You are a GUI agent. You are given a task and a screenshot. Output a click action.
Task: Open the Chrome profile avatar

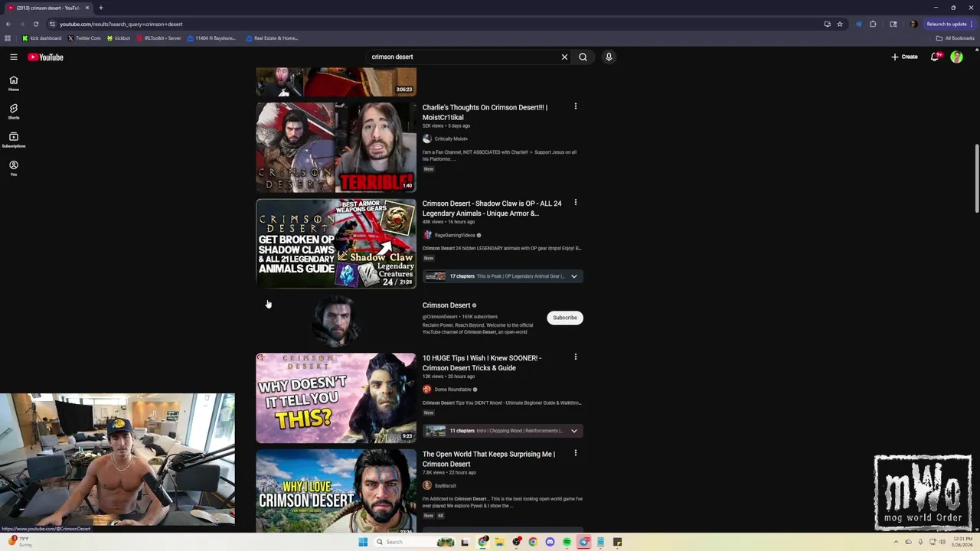(x=913, y=24)
